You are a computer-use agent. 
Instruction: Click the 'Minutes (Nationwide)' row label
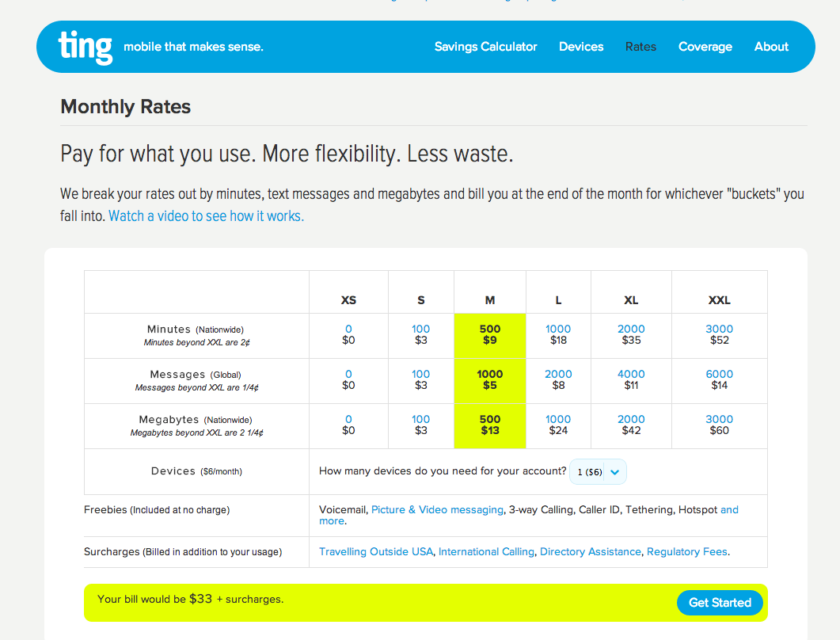[196, 330]
